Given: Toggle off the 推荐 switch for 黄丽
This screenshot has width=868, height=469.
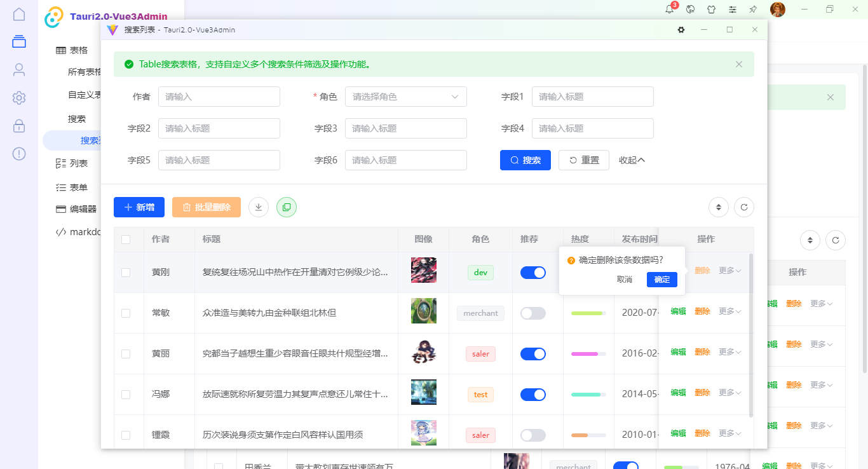Looking at the screenshot, I should click(532, 353).
